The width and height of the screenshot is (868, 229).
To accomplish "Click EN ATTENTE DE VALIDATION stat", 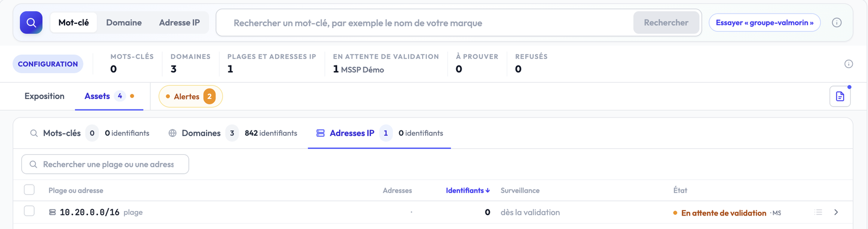I will pyautogui.click(x=386, y=63).
